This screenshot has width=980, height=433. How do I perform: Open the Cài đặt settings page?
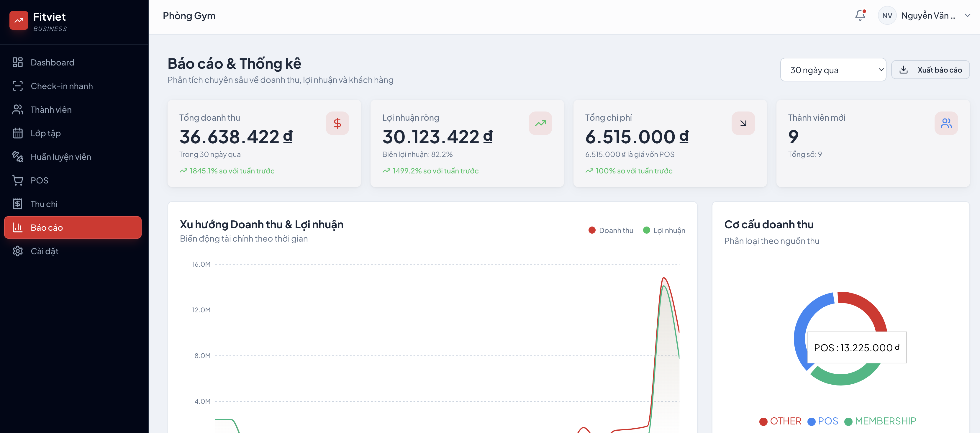tap(44, 251)
